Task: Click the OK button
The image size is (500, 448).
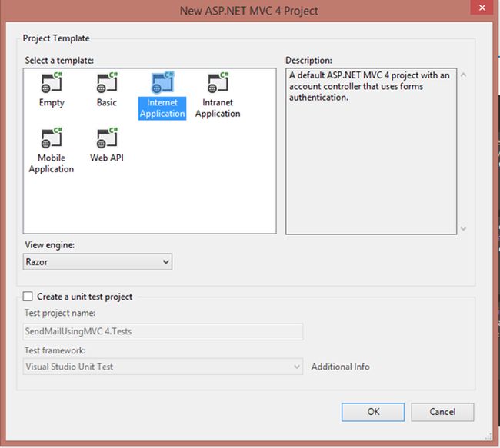Action: [373, 412]
